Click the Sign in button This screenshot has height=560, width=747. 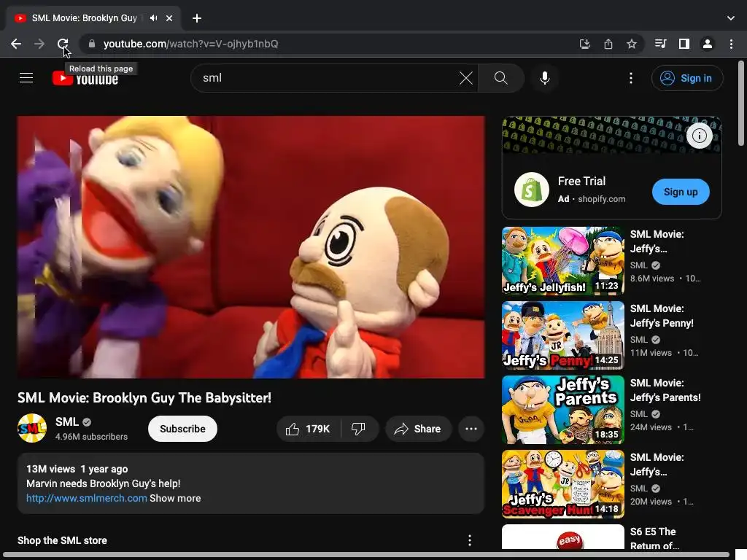pyautogui.click(x=687, y=78)
